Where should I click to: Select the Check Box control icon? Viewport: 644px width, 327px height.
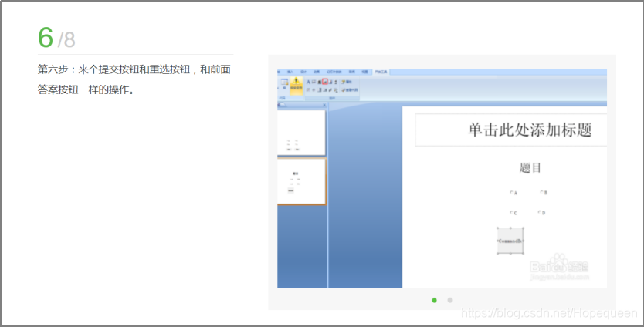308,90
